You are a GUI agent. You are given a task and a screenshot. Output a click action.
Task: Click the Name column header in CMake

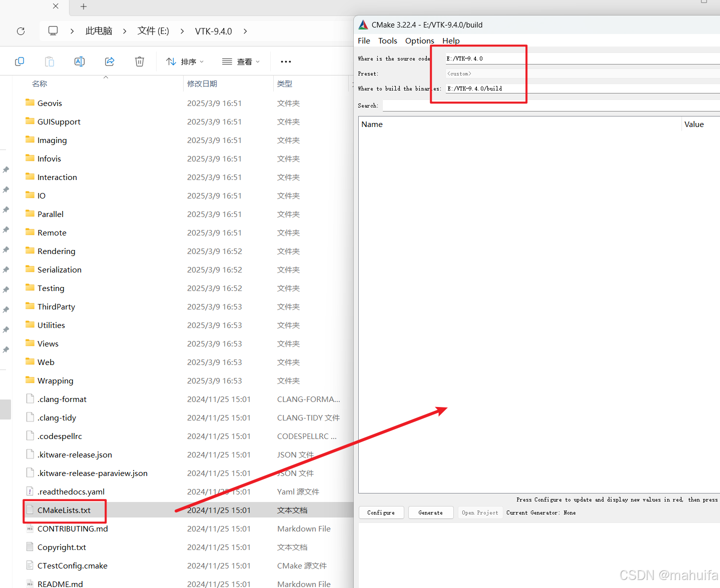pyautogui.click(x=372, y=124)
